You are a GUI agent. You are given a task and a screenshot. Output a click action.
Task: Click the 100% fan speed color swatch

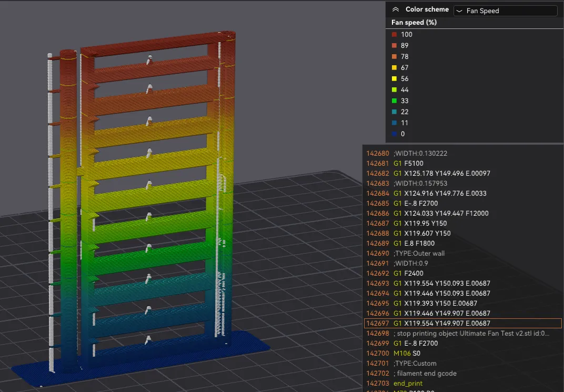pos(394,35)
